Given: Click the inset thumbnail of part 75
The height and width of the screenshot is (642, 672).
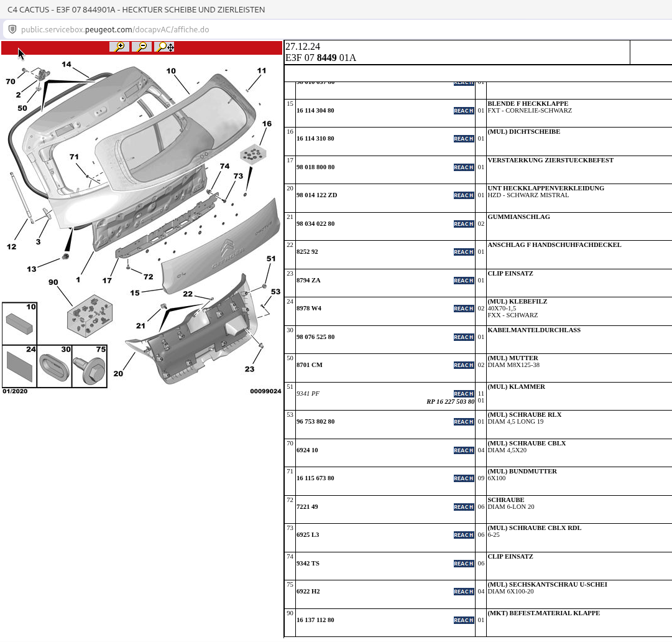Looking at the screenshot, I should (90, 366).
